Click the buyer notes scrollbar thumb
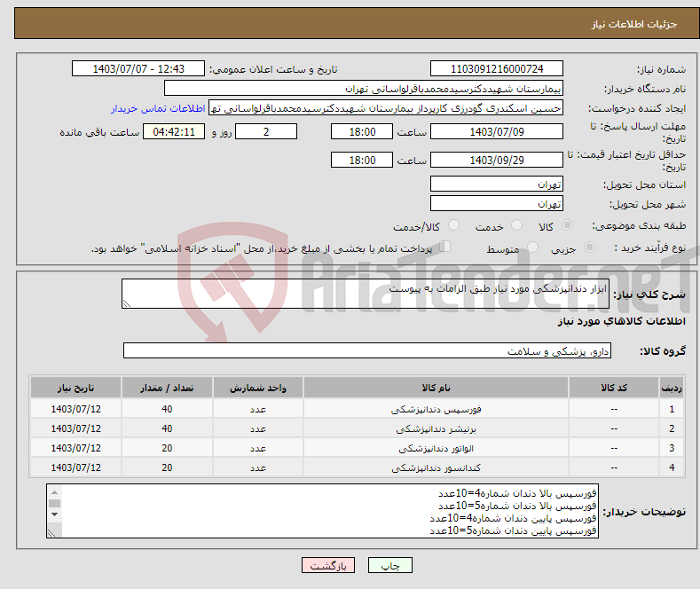700x589 pixels. point(54,503)
